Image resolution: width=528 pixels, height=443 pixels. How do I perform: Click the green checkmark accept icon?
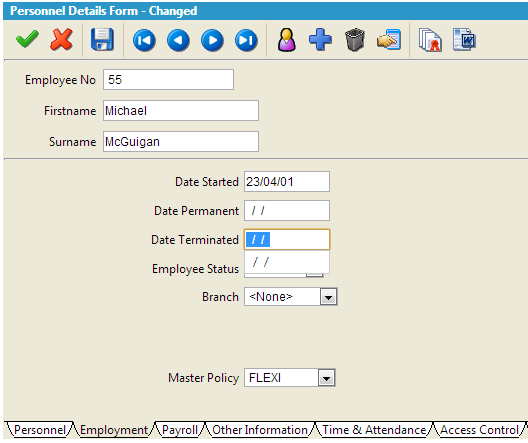click(x=27, y=39)
